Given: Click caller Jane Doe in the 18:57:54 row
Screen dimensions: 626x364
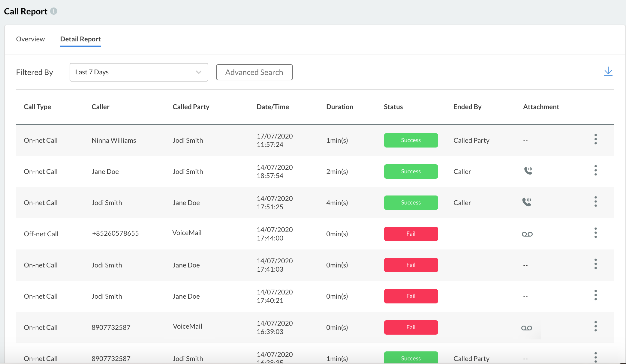Looking at the screenshot, I should coord(105,172).
